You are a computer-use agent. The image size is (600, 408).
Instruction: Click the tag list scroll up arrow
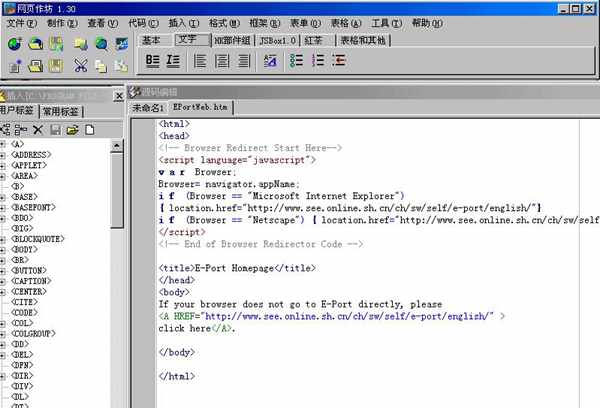pos(117,146)
